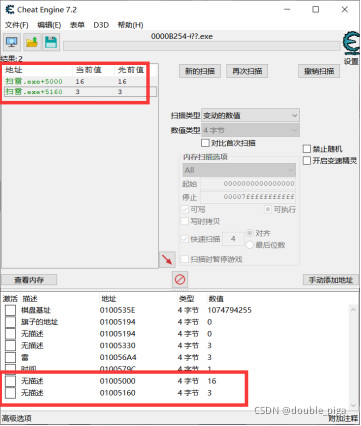The image size is (361, 426).
Task: Click the 查看内存 button
Action: pyautogui.click(x=29, y=280)
